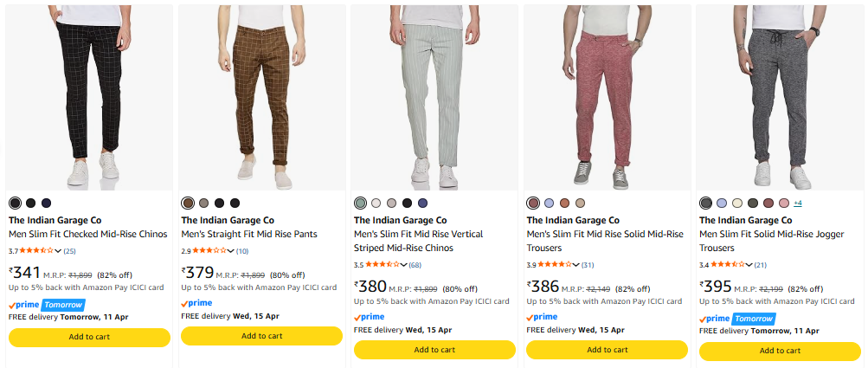This screenshot has width=868, height=368.
Task: Open the 68 reviews link for the striped chinos
Action: 415,265
